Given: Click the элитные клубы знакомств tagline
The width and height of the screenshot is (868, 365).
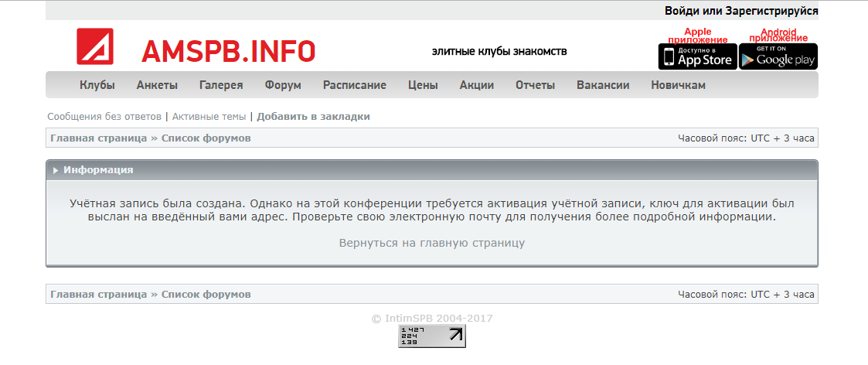Looking at the screenshot, I should [x=499, y=52].
